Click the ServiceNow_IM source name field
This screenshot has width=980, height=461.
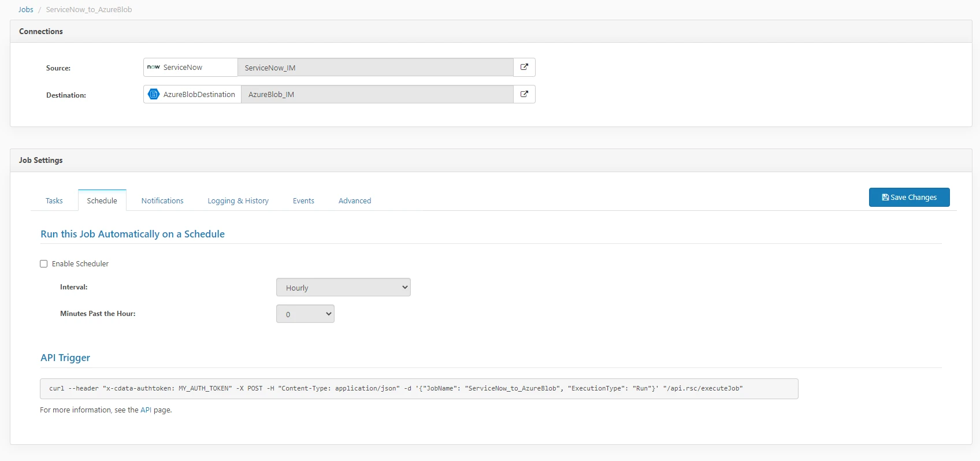pos(376,67)
